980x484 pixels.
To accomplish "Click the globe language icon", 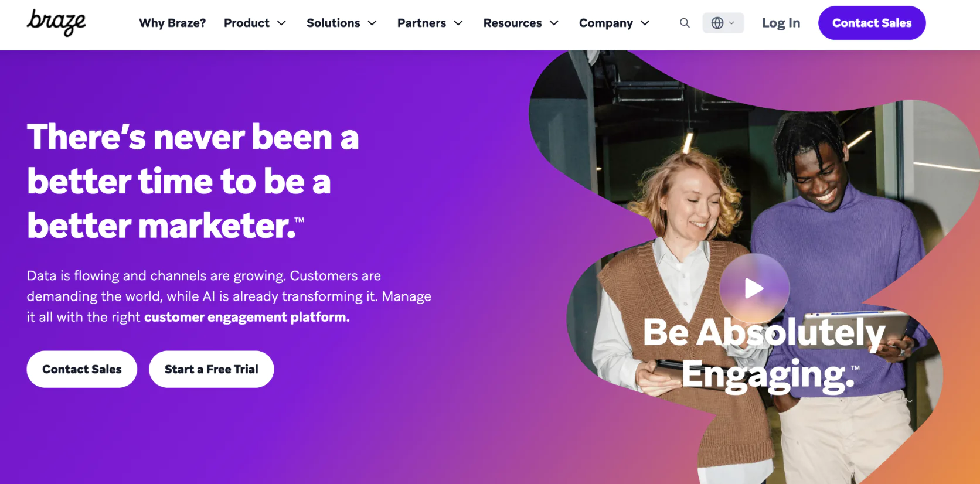I will click(x=717, y=23).
